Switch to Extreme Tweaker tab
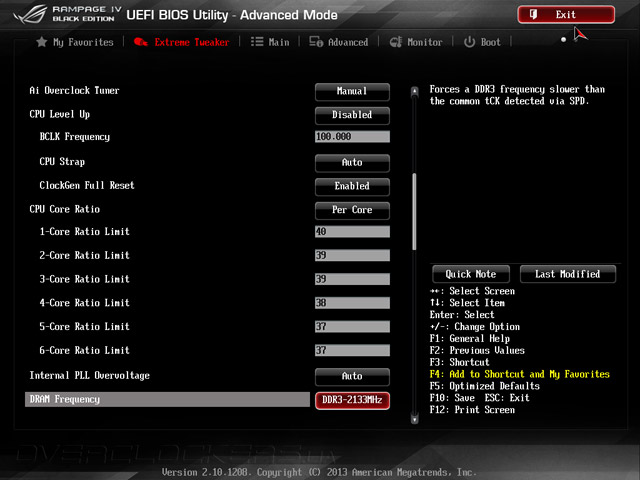Image resolution: width=640 pixels, height=480 pixels. coord(182,42)
